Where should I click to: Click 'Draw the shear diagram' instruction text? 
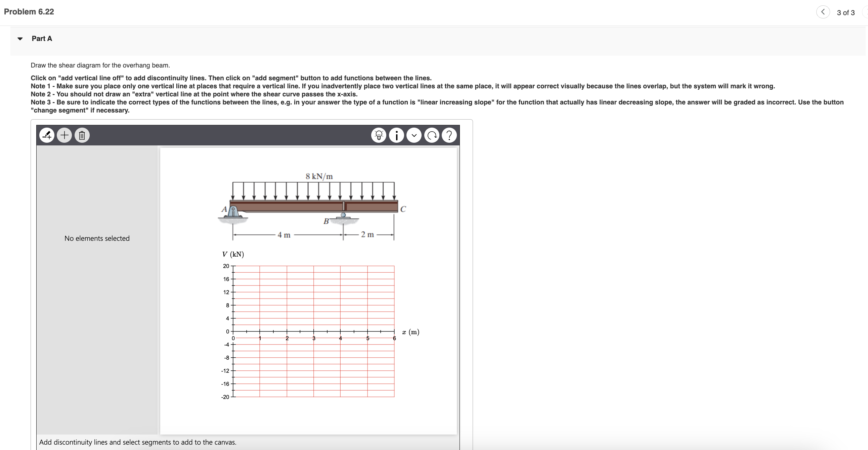pyautogui.click(x=100, y=65)
